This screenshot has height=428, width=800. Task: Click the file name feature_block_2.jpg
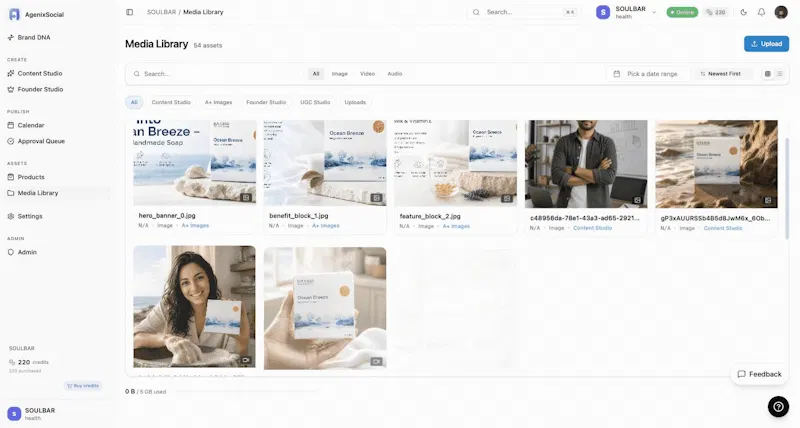tap(430, 216)
